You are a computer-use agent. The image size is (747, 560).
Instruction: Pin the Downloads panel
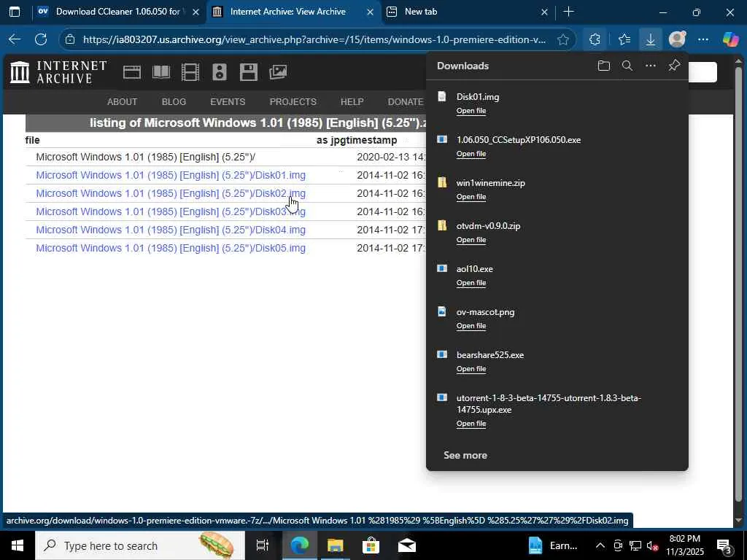[x=673, y=66]
